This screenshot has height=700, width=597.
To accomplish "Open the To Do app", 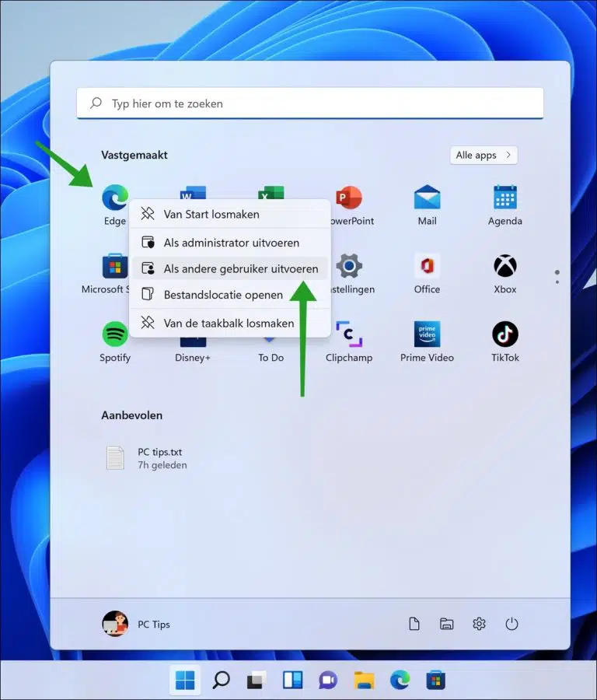I will tap(271, 340).
